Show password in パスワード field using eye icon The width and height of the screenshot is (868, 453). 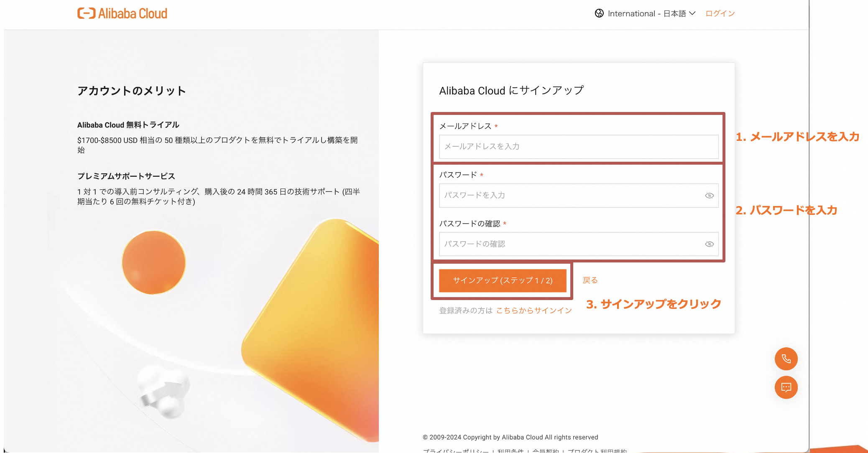click(709, 196)
